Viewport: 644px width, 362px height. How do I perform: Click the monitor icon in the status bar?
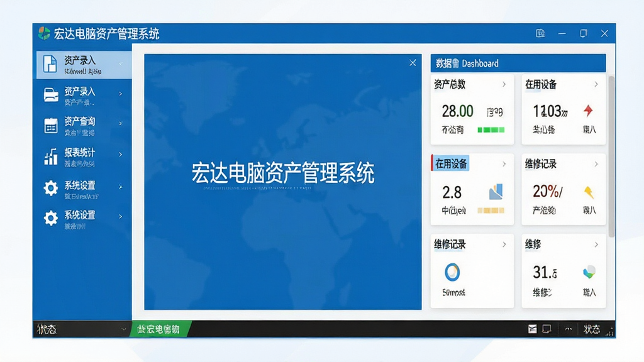point(547,329)
